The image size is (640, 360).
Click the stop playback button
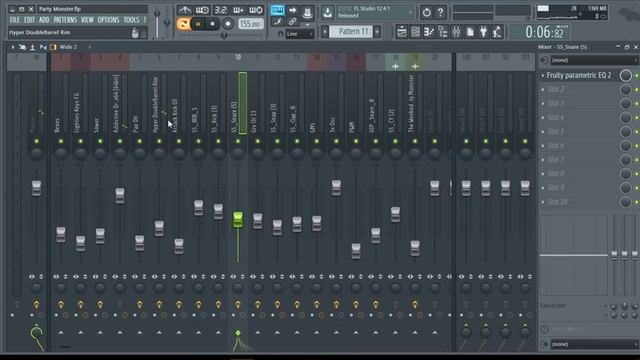click(212, 24)
